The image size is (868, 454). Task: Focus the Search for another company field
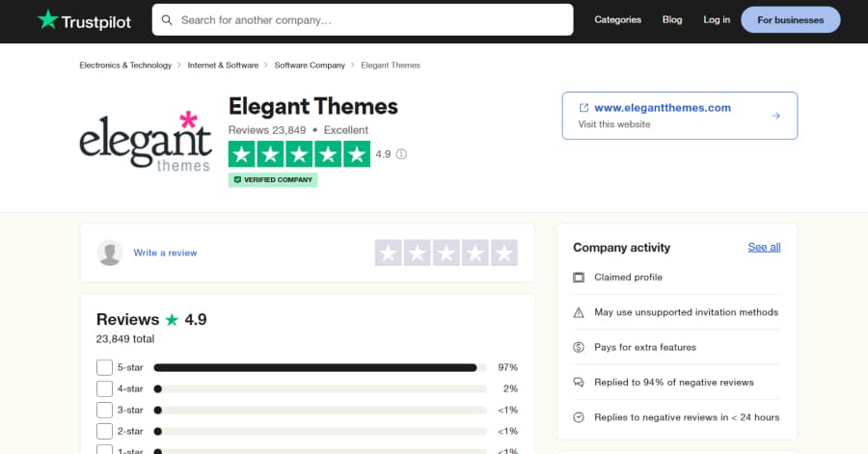(371, 19)
